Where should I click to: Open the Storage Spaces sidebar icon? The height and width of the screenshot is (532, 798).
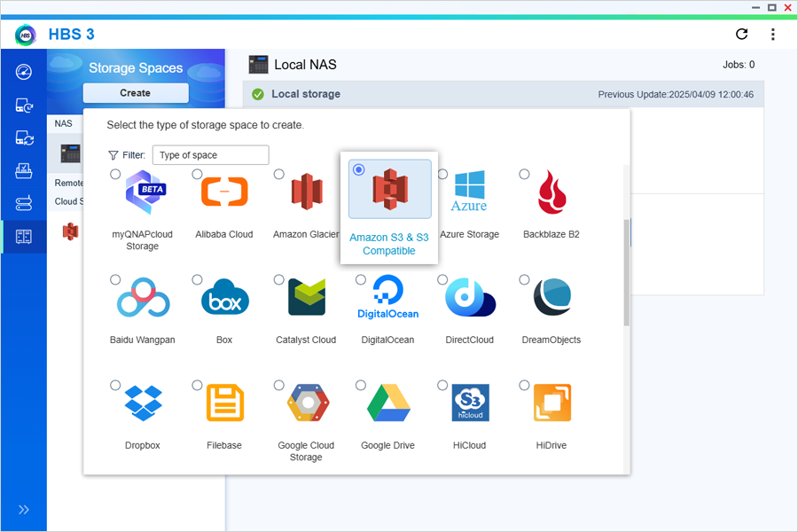pyautogui.click(x=23, y=236)
